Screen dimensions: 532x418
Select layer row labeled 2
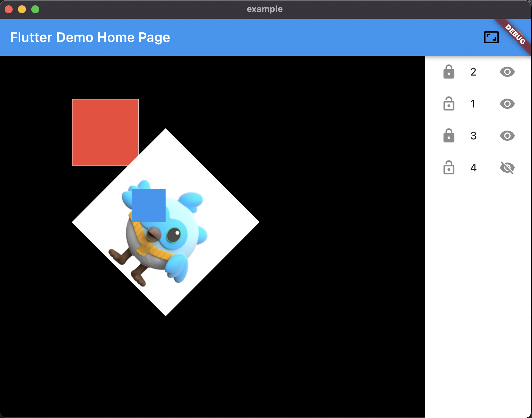pos(478,72)
